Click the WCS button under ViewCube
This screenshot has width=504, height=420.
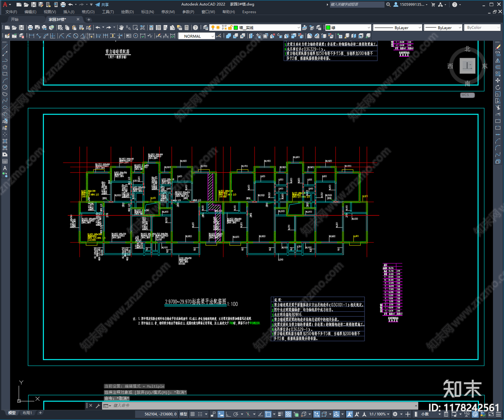tap(467, 95)
